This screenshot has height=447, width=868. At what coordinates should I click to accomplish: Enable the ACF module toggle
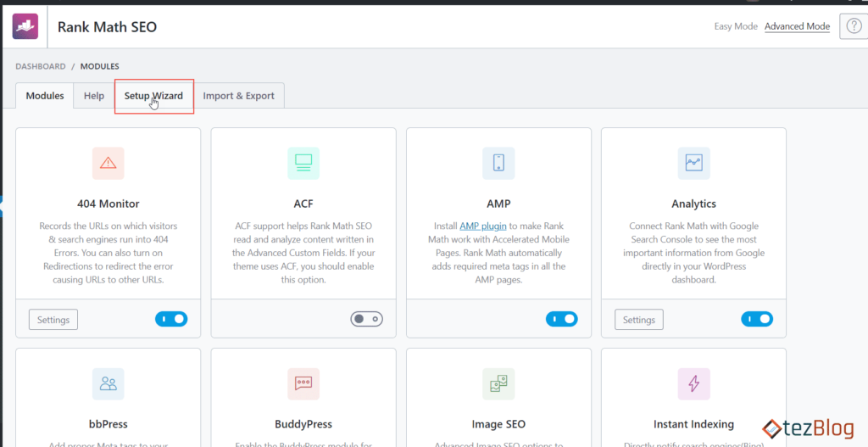pyautogui.click(x=366, y=319)
